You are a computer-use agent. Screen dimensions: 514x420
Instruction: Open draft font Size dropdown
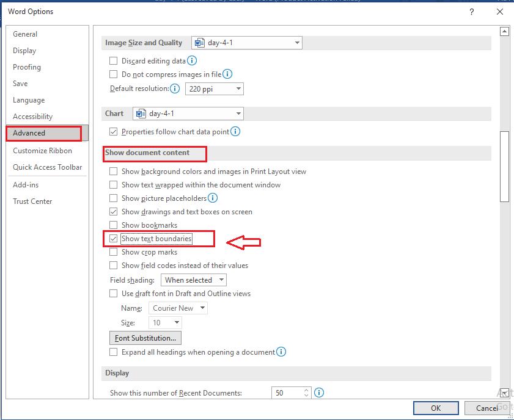tap(165, 323)
